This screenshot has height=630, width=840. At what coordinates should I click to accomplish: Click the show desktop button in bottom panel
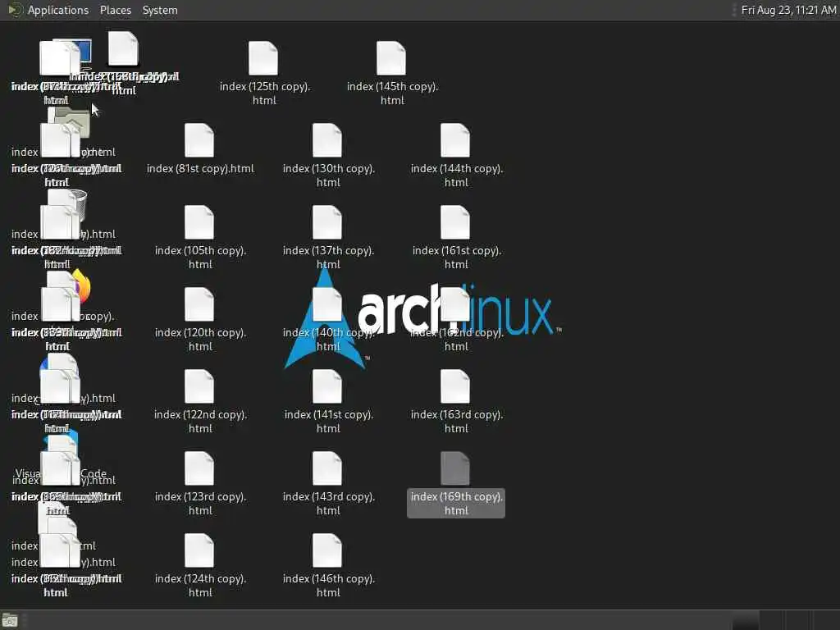pyautogui.click(x=10, y=620)
